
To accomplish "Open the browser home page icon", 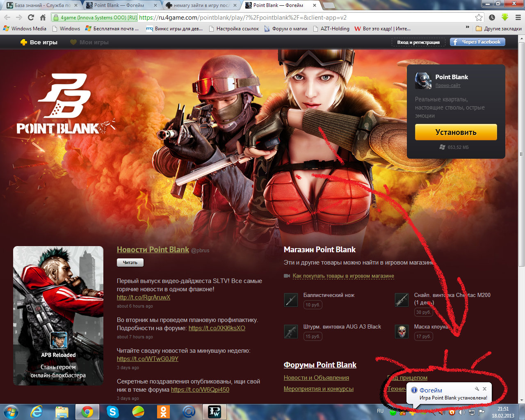I will click(x=43, y=17).
